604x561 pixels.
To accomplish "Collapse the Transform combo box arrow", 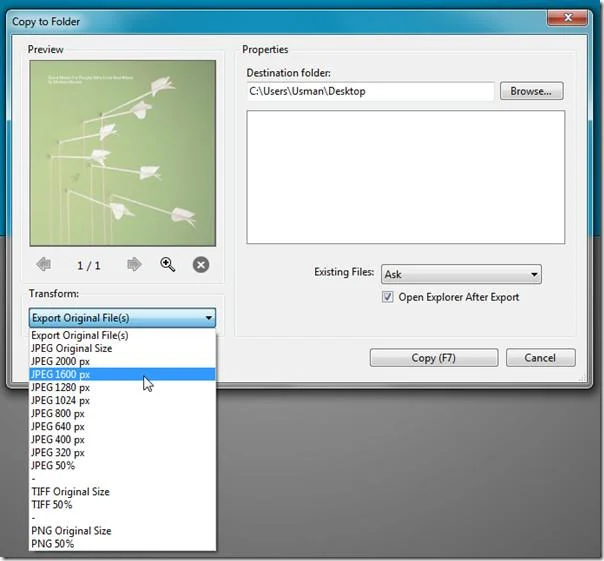I will (208, 318).
